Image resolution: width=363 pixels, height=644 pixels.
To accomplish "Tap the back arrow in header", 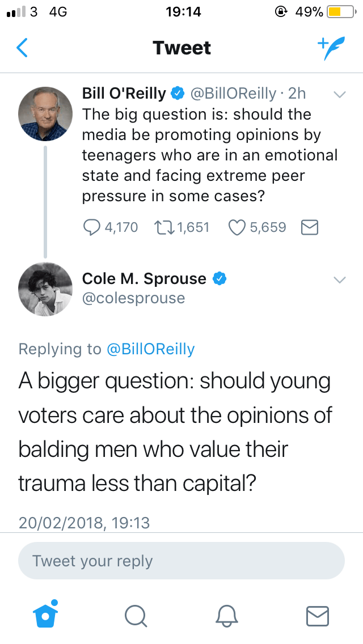I will pyautogui.click(x=22, y=48).
